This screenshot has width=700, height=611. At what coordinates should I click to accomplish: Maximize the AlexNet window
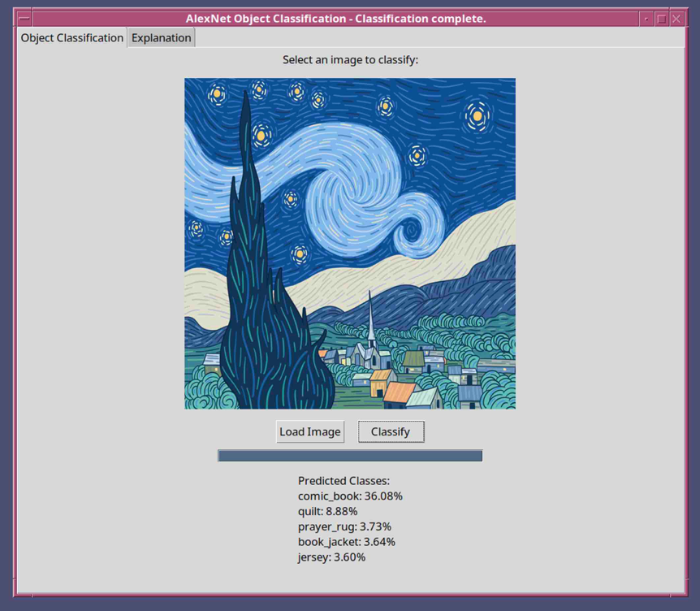click(661, 19)
